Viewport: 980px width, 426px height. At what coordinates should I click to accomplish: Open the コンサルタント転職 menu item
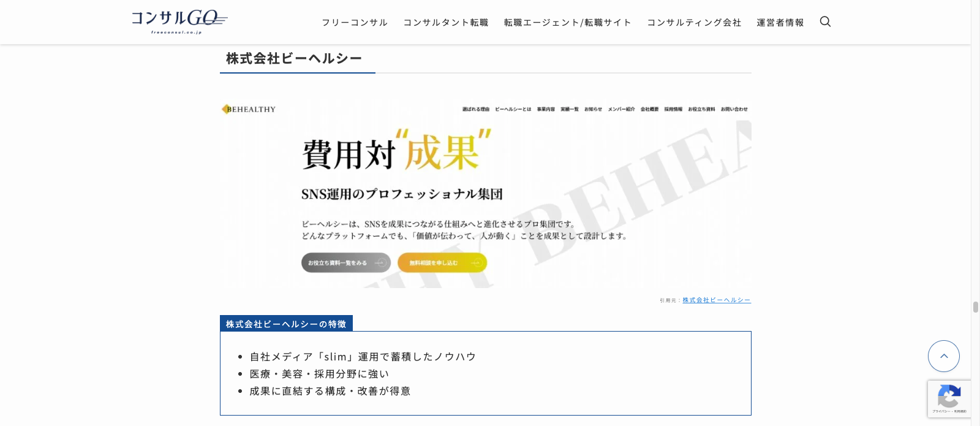(x=446, y=23)
